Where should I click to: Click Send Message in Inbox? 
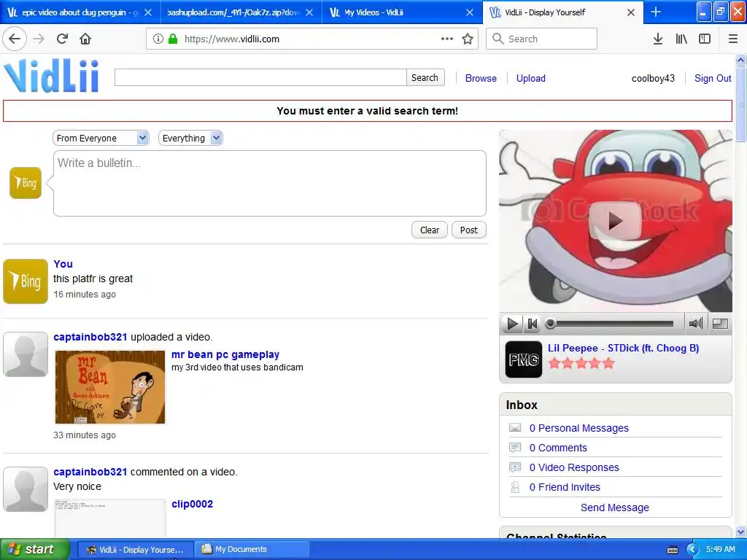tap(614, 507)
